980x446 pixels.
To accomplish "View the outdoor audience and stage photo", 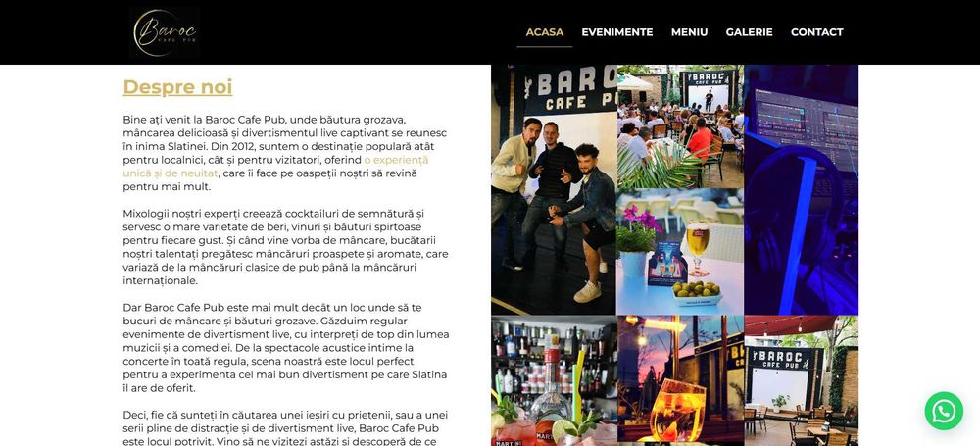I will [x=681, y=127].
